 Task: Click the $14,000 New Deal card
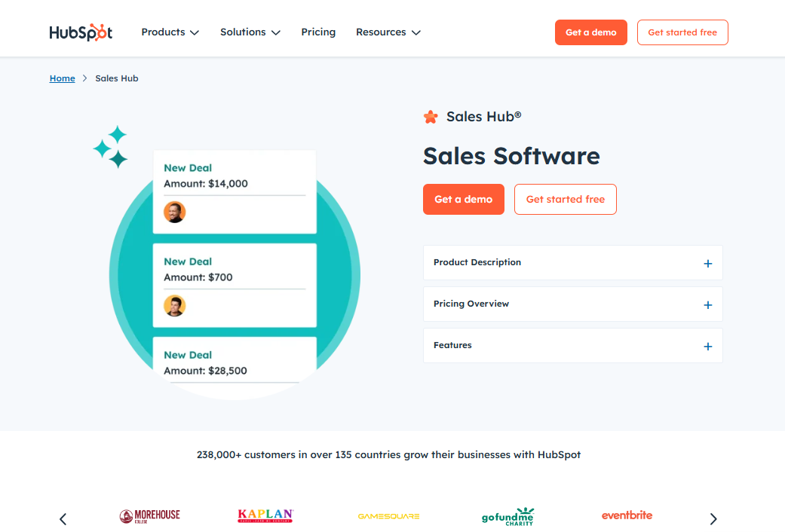click(235, 191)
